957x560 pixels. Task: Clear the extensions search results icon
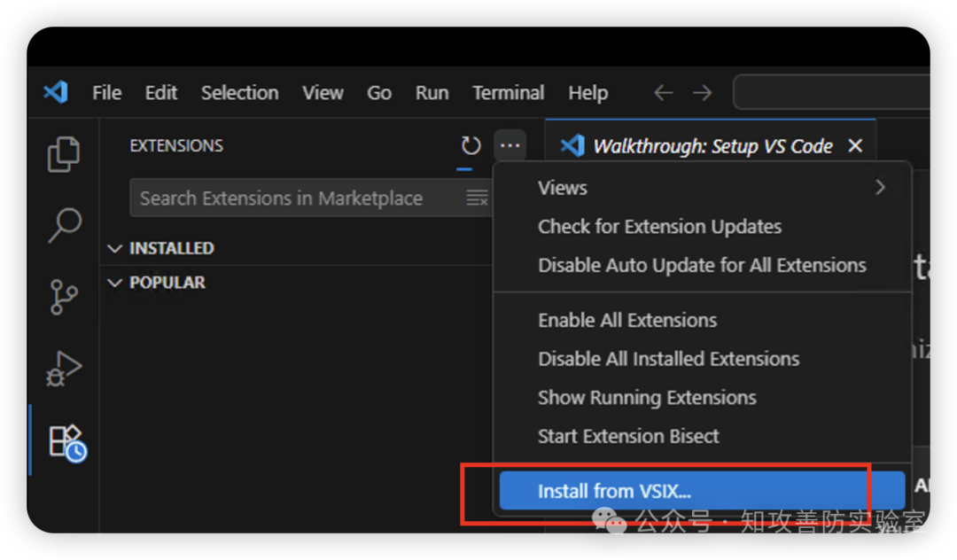click(477, 198)
